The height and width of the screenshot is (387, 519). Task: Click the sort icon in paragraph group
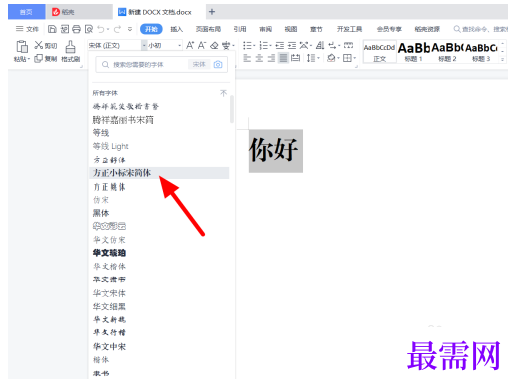pos(320,45)
